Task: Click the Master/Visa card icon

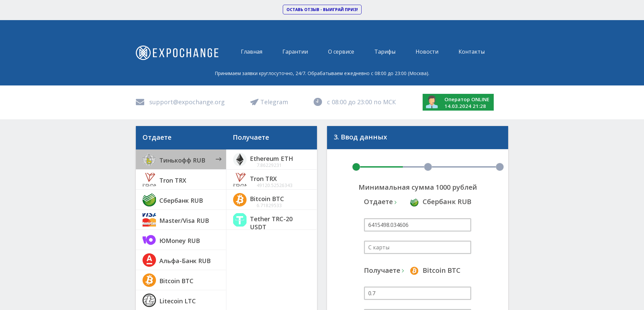Action: click(x=149, y=220)
